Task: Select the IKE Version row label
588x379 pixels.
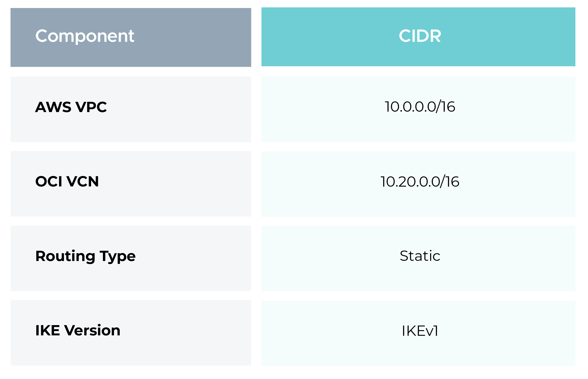Action: pyautogui.click(x=131, y=332)
